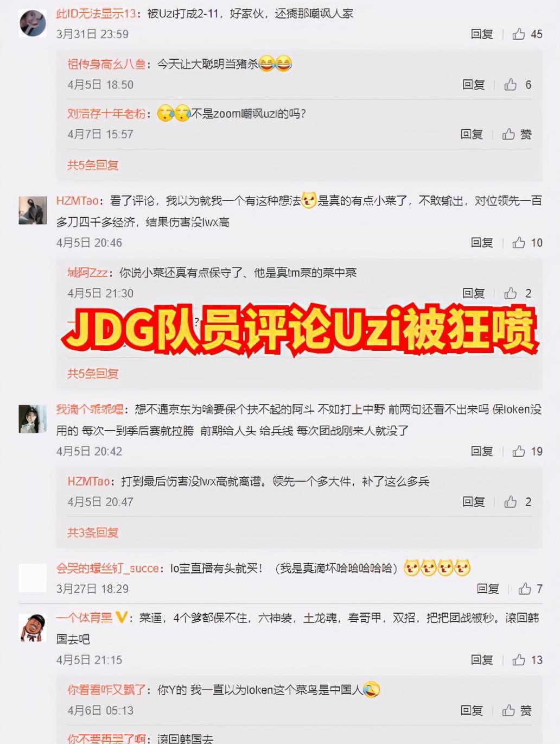
Task: Like HZMTao's comment with 10 likes
Action: click(x=527, y=243)
